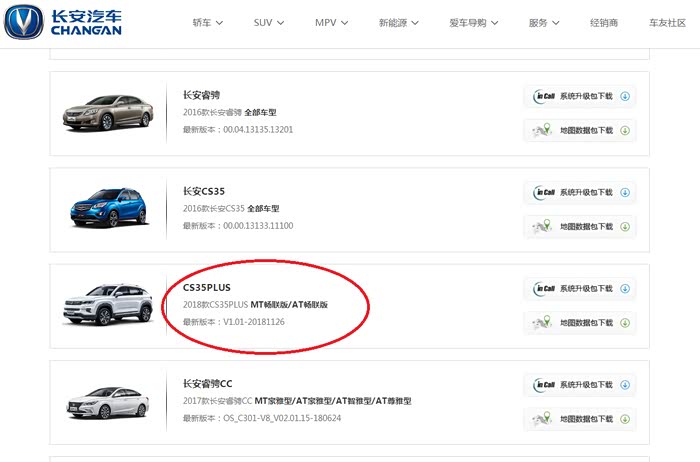Click the inCall icon in 长安CS35 row
This screenshot has height=462, width=700.
point(544,192)
